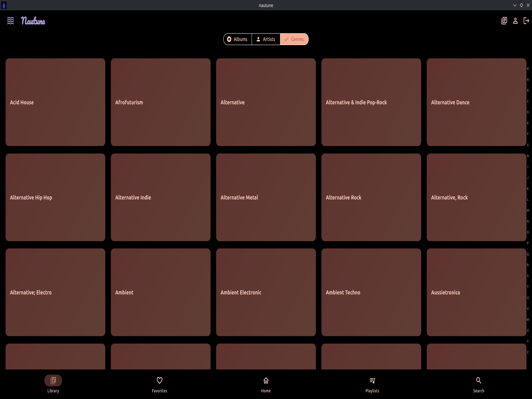This screenshot has height=399, width=532.
Task: Jump to letter W in alphabet index
Action: pos(528,320)
